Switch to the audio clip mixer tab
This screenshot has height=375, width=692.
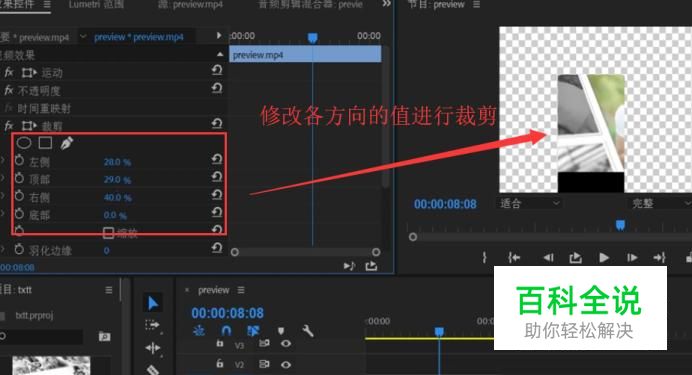tap(310, 5)
